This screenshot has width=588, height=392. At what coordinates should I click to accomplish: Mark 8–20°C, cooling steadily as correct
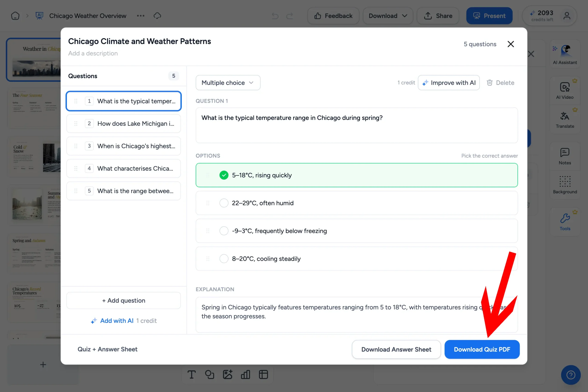click(x=224, y=259)
